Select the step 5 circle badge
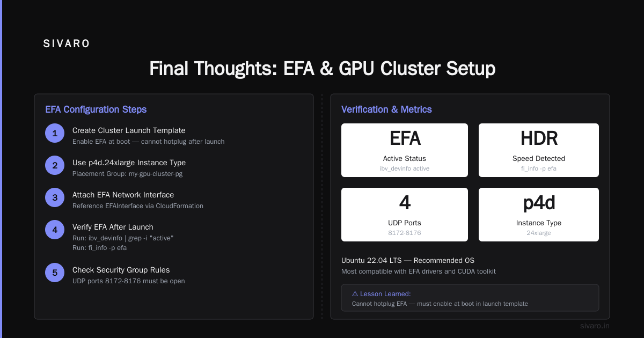This screenshot has height=338, width=644. pos(55,273)
